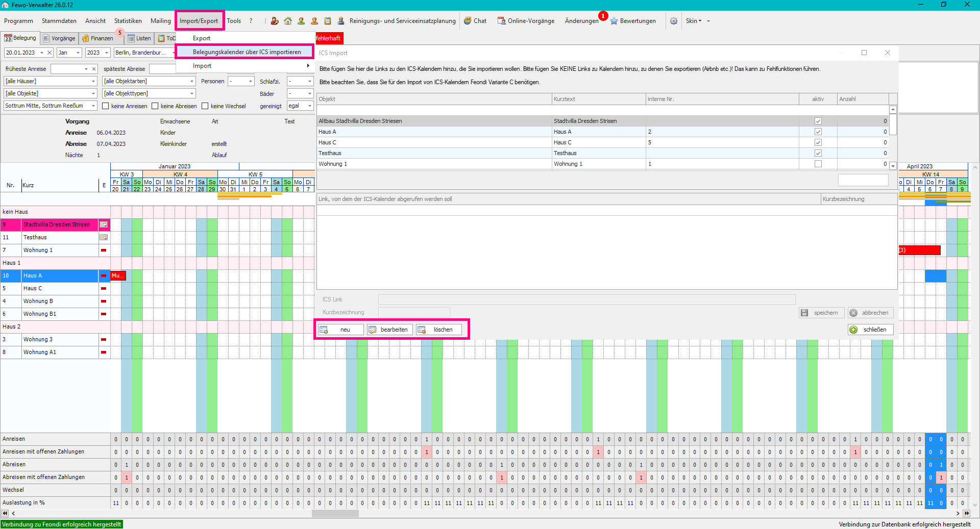Clear the 20.01.2023 date with the X
The width and height of the screenshot is (980, 529).
tap(50, 53)
